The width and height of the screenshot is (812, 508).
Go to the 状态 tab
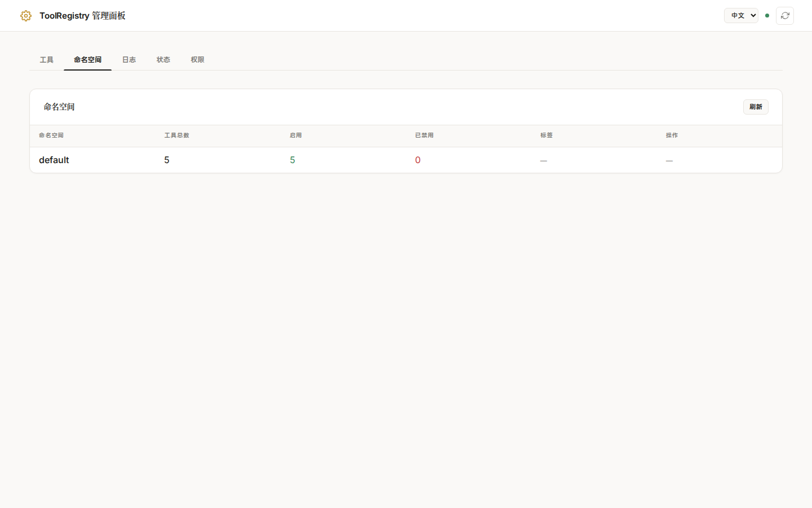[164, 60]
